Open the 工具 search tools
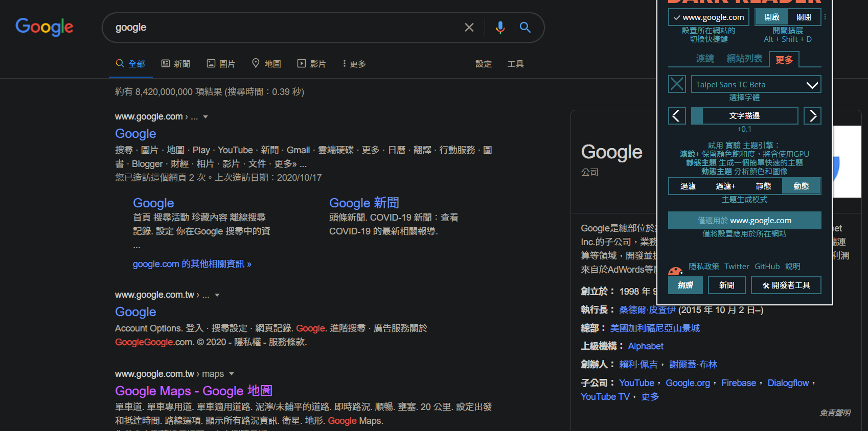Viewport: 868px width, 431px height. [x=515, y=64]
